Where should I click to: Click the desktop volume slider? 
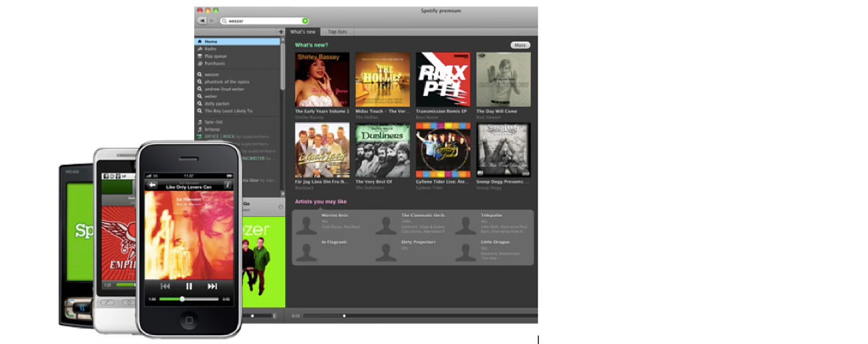point(258,315)
